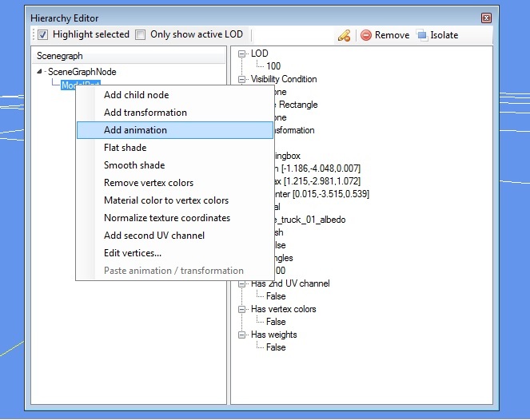
Task: Click the pencil edit icon in toolbar
Action: click(344, 35)
